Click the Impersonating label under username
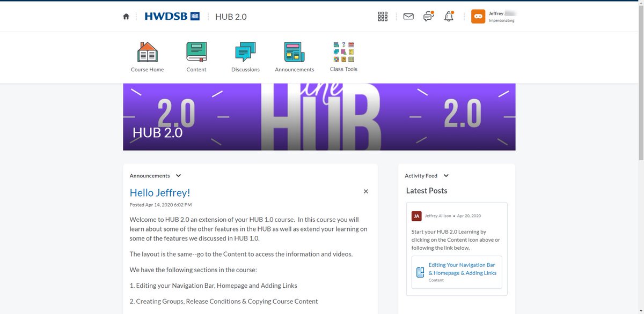Screen dimensions: 644x314 501,20
